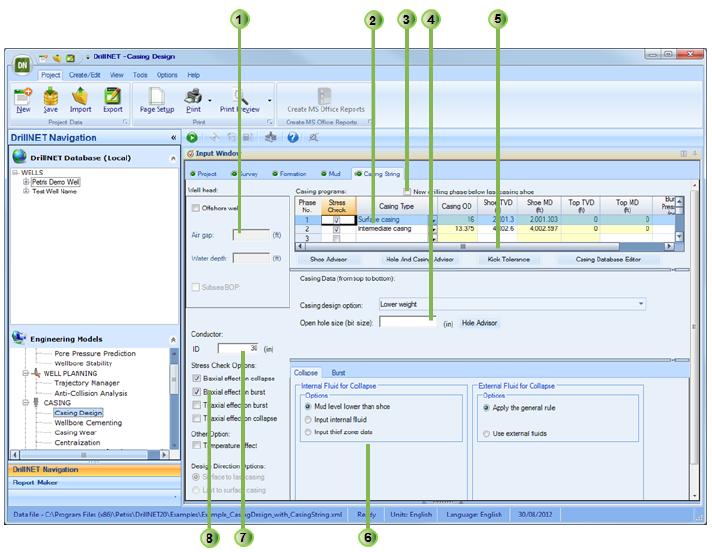Click Create MS Office Reports icon

tap(324, 95)
